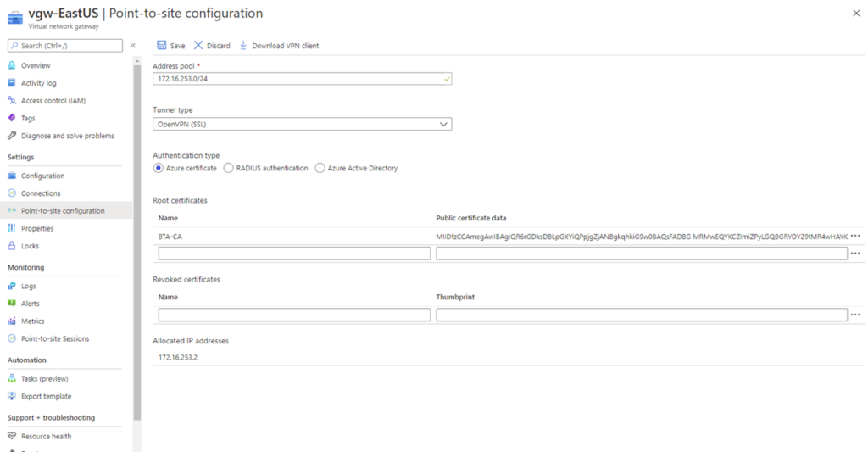Viewport: 868px width, 452px height.
Task: Open Activity log menu item
Action: tap(39, 83)
